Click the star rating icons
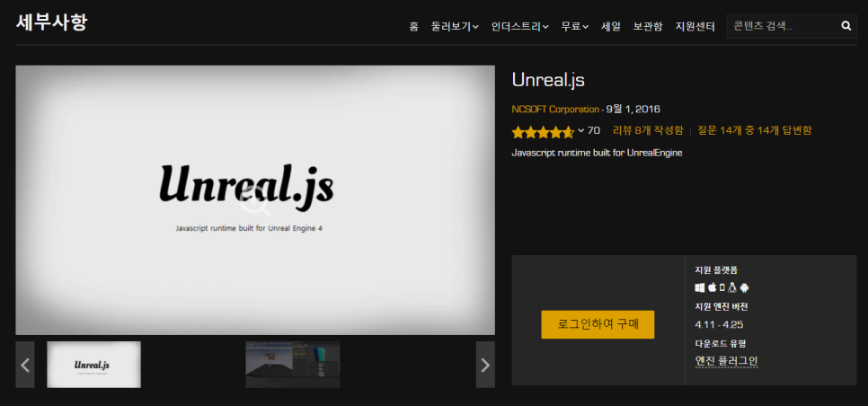The width and height of the screenshot is (868, 406). tap(543, 132)
